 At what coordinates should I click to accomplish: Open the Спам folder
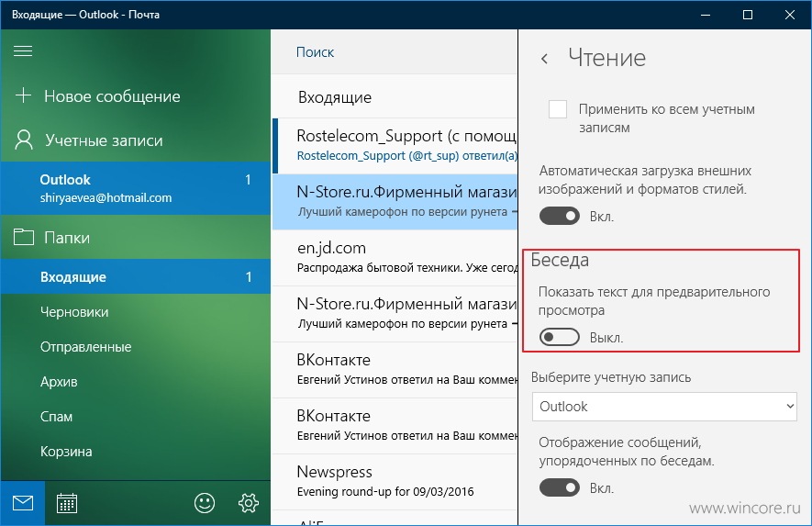[x=136, y=416]
